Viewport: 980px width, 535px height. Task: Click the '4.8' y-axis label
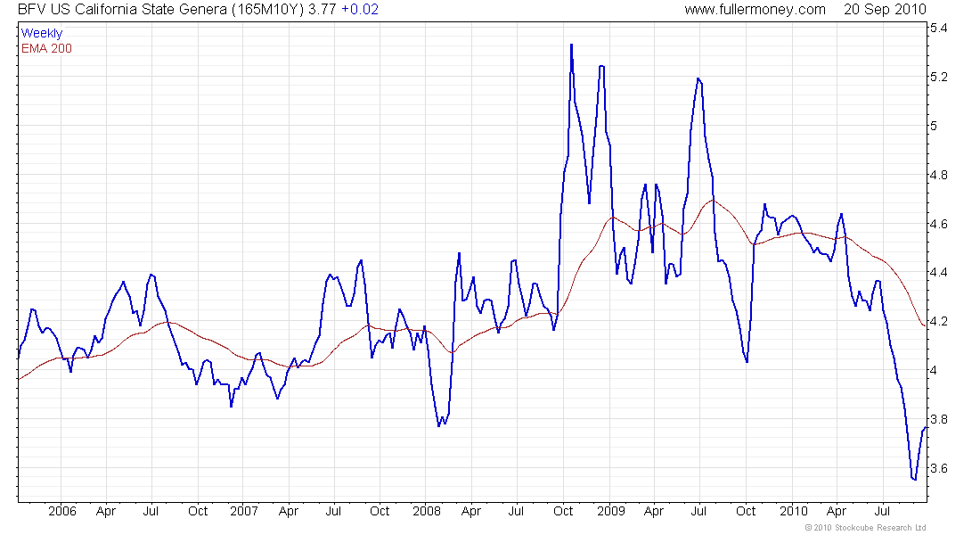(x=939, y=175)
